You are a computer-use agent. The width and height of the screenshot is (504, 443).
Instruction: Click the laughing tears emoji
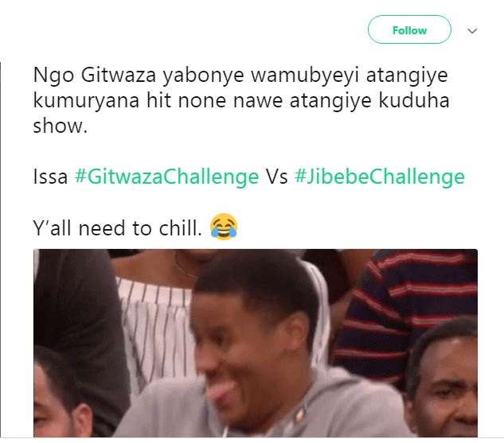(224, 227)
